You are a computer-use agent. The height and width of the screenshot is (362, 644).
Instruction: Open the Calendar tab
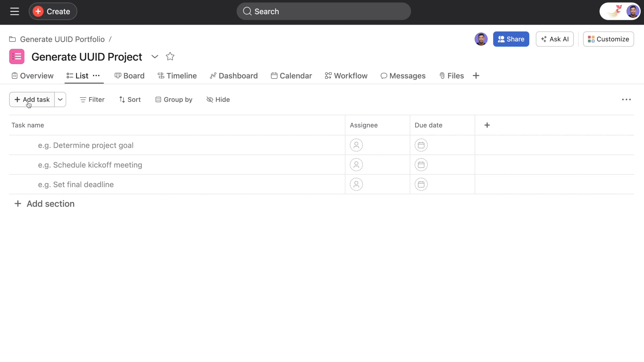pyautogui.click(x=291, y=76)
